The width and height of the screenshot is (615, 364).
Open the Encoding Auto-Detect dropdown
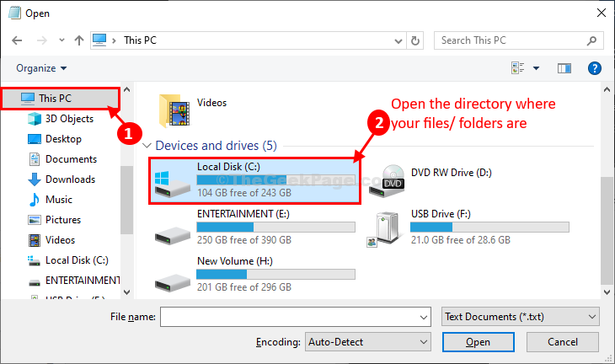click(x=368, y=342)
